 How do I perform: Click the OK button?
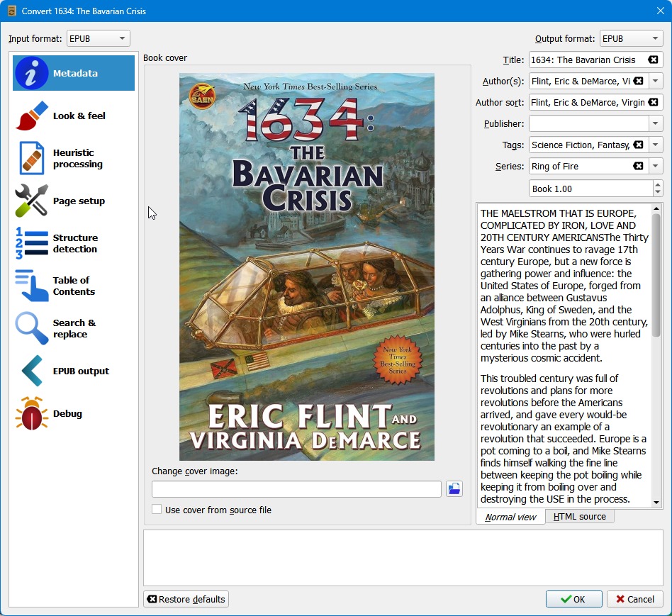click(x=574, y=599)
